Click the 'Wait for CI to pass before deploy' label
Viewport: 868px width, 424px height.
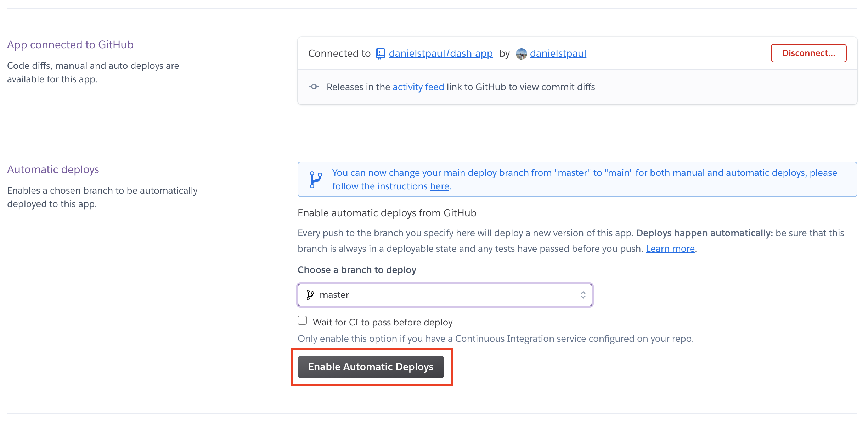click(383, 322)
